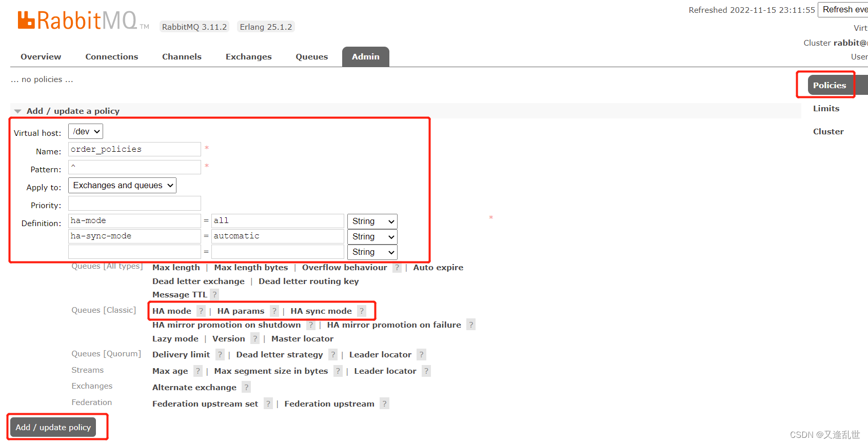Open help icon next to HA mode
The image size is (868, 444).
pos(201,311)
